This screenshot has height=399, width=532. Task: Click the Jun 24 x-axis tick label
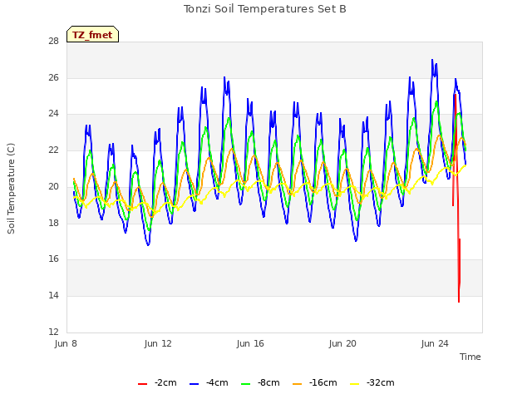(x=435, y=343)
